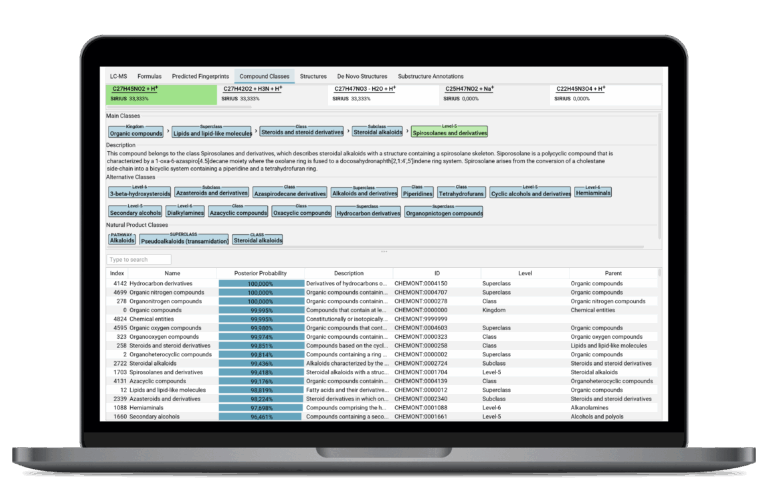Choose the C25H47NO2 + Na+ formula candidate
The height and width of the screenshot is (488, 768).
[495, 93]
